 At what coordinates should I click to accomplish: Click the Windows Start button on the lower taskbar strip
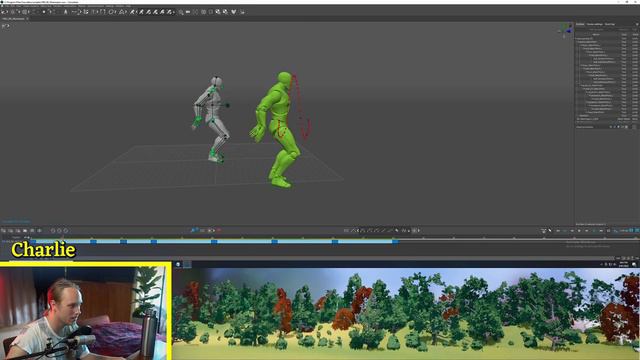pos(178,264)
